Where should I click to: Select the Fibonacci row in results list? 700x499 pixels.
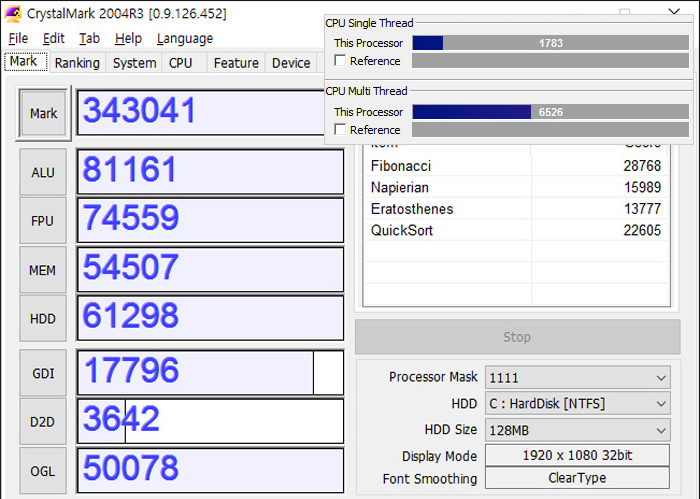(516, 166)
